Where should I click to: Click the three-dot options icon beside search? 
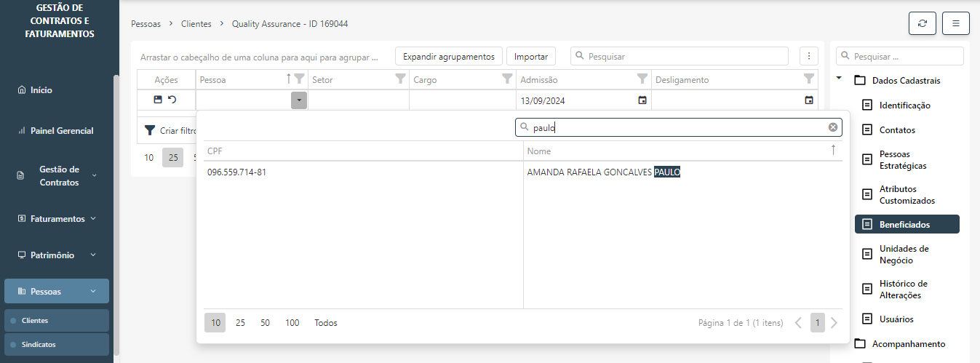click(x=808, y=56)
